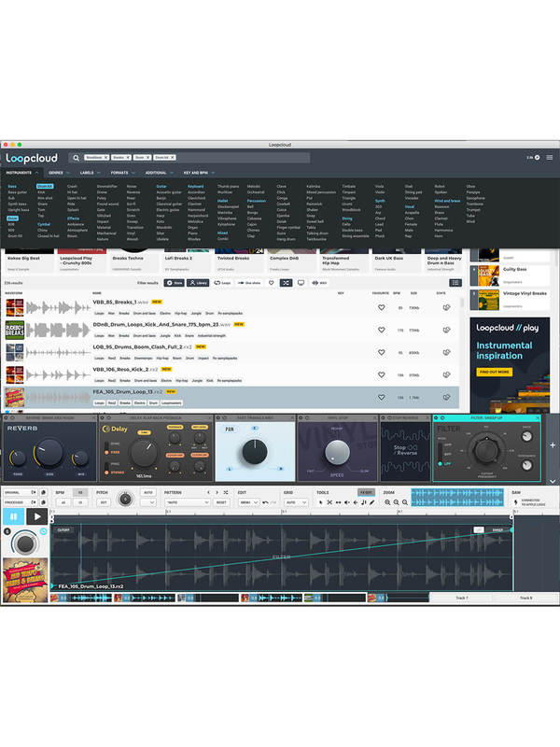This screenshot has height=747, width=560.
Task: Click the shuffle results icon
Action: [x=286, y=282]
